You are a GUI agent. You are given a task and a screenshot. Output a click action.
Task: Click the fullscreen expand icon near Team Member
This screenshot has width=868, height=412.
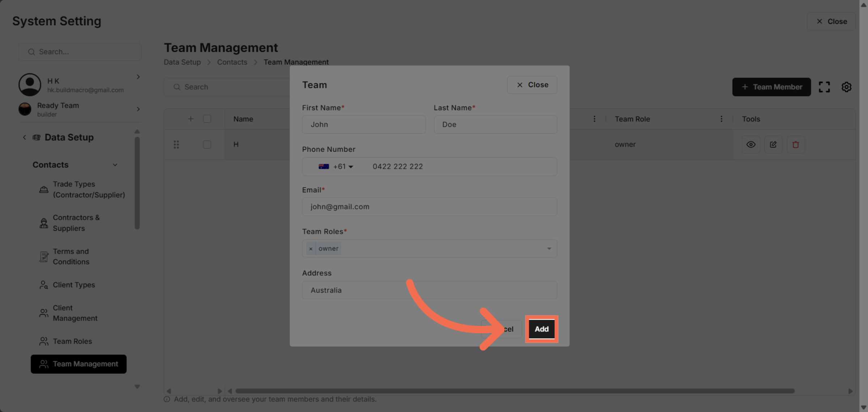[x=825, y=87]
